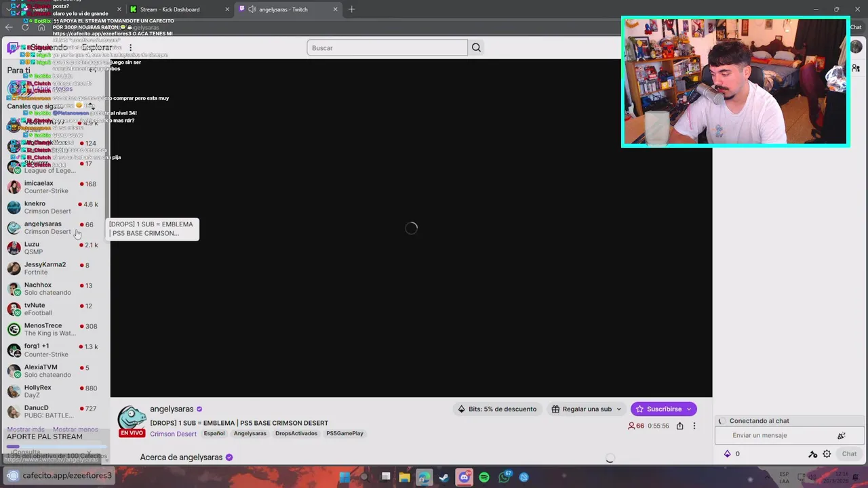This screenshot has width=868, height=488.
Task: Click angelysaras channel name below the video
Action: click(172, 409)
